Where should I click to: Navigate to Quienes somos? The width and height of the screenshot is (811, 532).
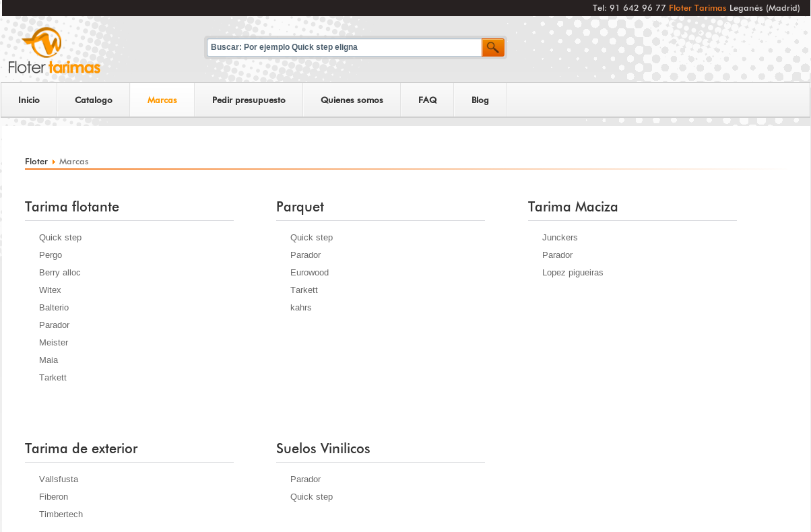[x=352, y=100]
